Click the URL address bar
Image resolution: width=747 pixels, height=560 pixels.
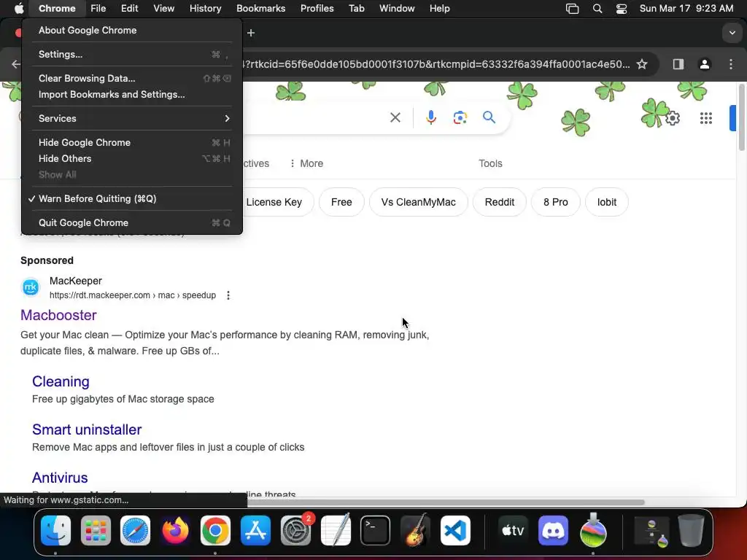[x=436, y=64]
